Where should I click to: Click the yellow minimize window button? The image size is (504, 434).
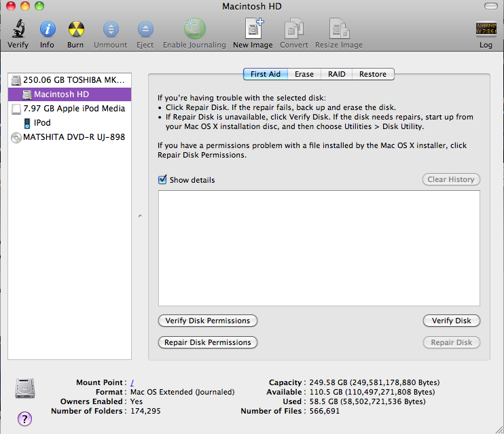24,6
